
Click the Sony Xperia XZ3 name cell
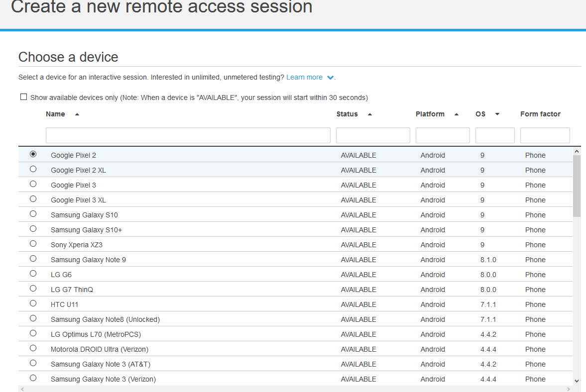pos(77,245)
